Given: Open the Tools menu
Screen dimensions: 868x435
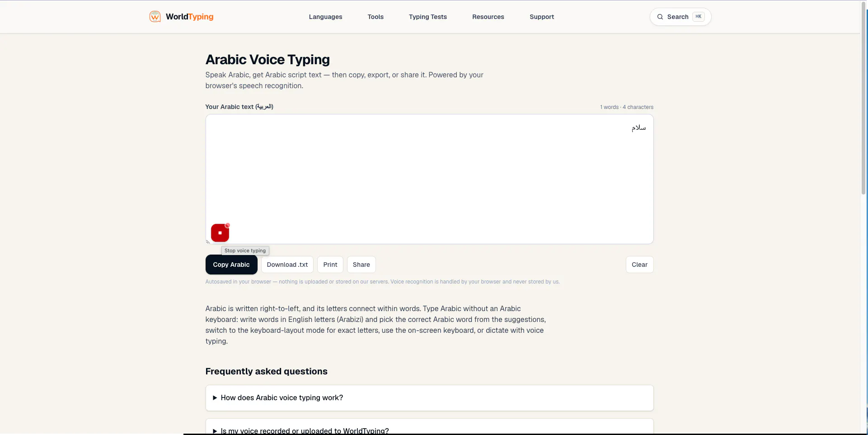Looking at the screenshot, I should point(375,17).
